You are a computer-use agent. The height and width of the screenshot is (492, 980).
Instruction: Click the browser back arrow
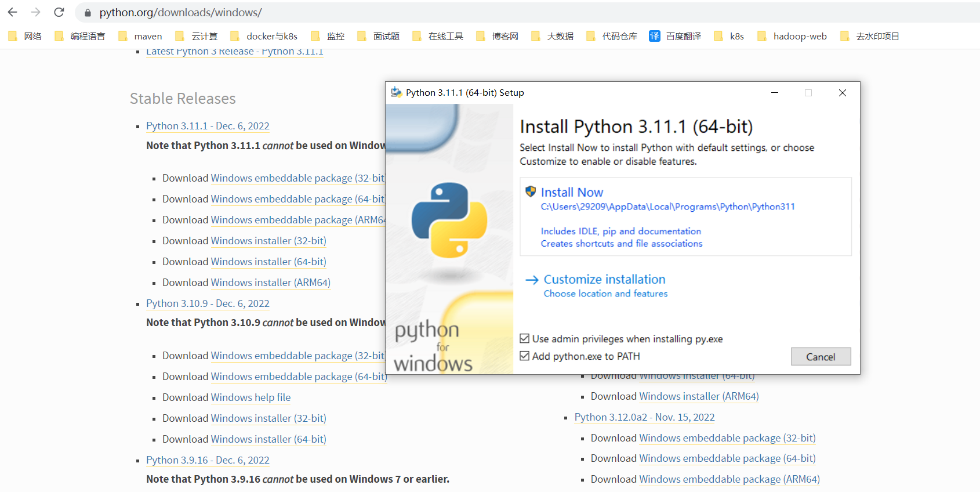(x=12, y=12)
